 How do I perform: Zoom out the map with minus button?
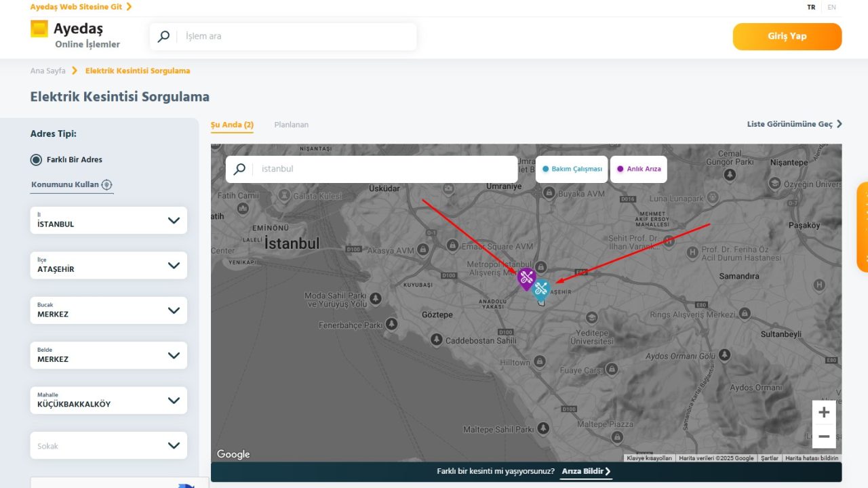pyautogui.click(x=824, y=436)
